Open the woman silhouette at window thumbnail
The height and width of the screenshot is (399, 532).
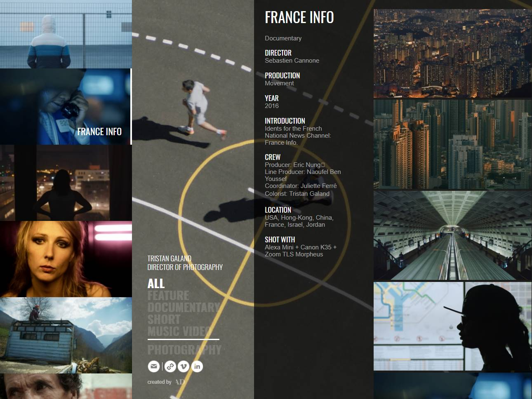[66, 183]
